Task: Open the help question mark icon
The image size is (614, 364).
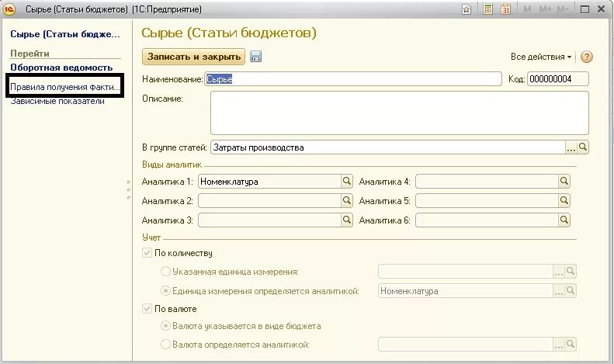Action: (587, 57)
